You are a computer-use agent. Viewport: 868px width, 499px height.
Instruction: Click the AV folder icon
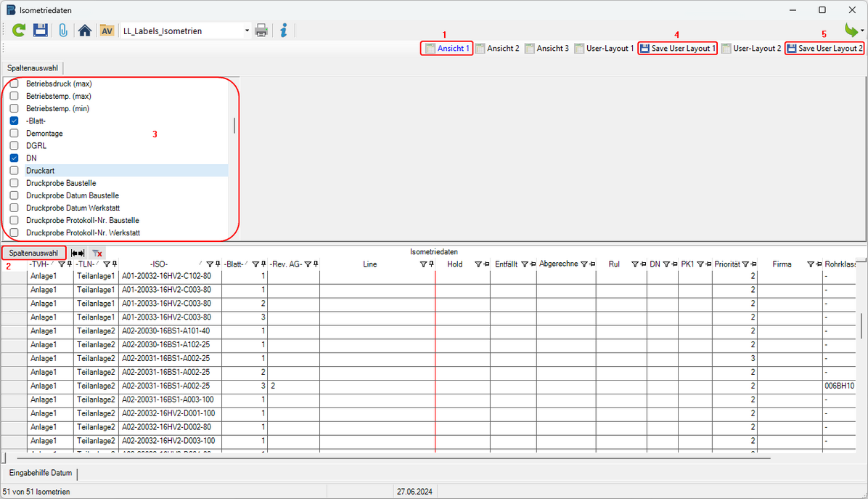pos(107,31)
